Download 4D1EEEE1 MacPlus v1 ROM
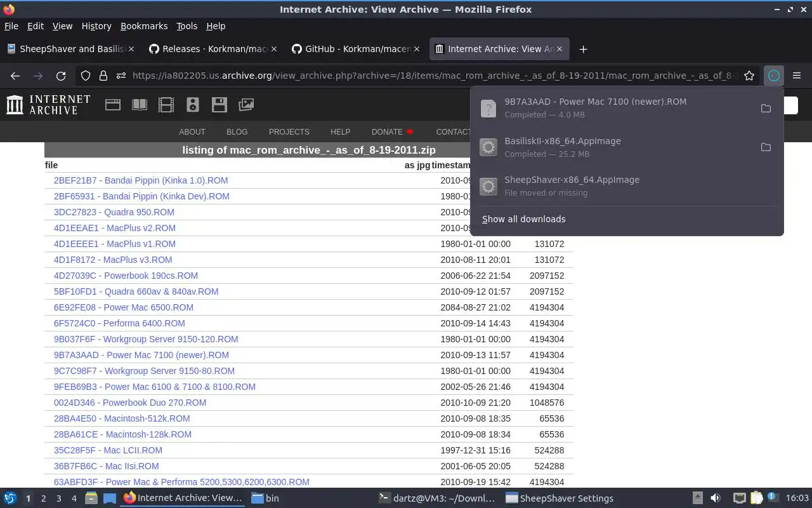Image resolution: width=812 pixels, height=508 pixels. click(x=115, y=244)
